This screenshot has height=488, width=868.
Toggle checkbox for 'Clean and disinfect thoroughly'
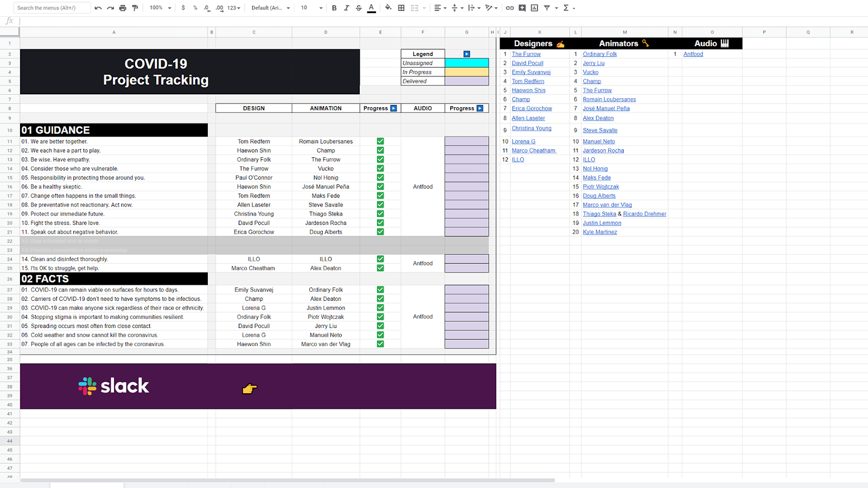pyautogui.click(x=380, y=259)
